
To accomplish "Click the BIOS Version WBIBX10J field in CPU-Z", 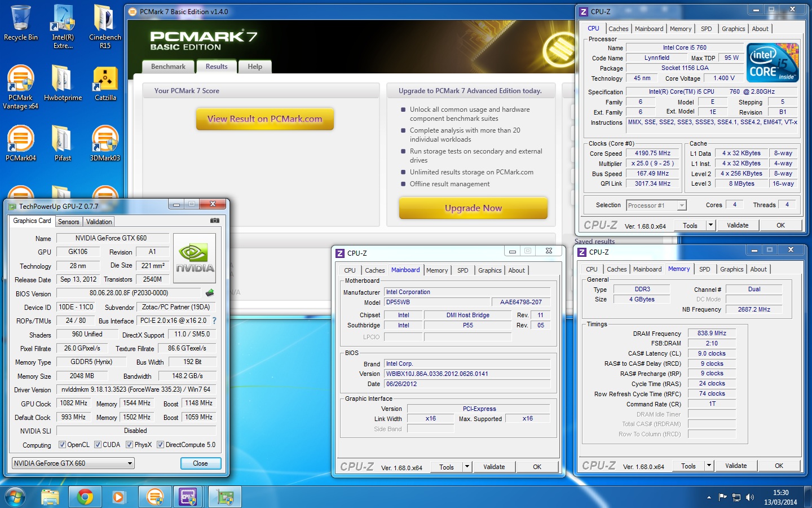I will click(467, 374).
